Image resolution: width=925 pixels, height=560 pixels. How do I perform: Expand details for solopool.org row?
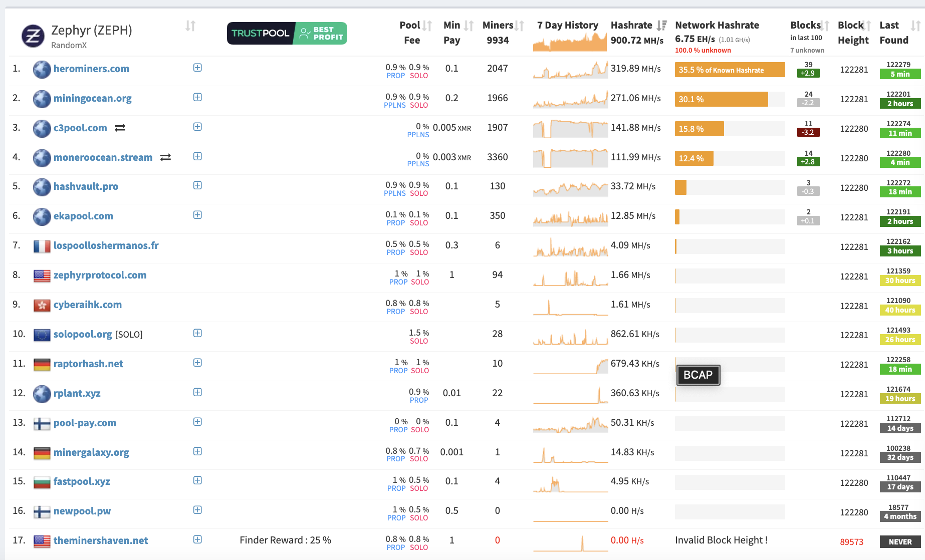pos(197,333)
